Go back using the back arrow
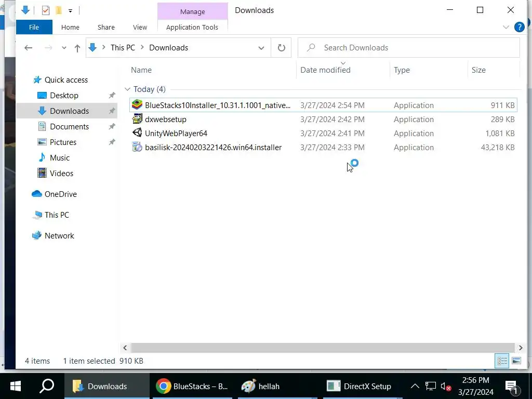Image resolution: width=532 pixels, height=399 pixels. [x=28, y=48]
